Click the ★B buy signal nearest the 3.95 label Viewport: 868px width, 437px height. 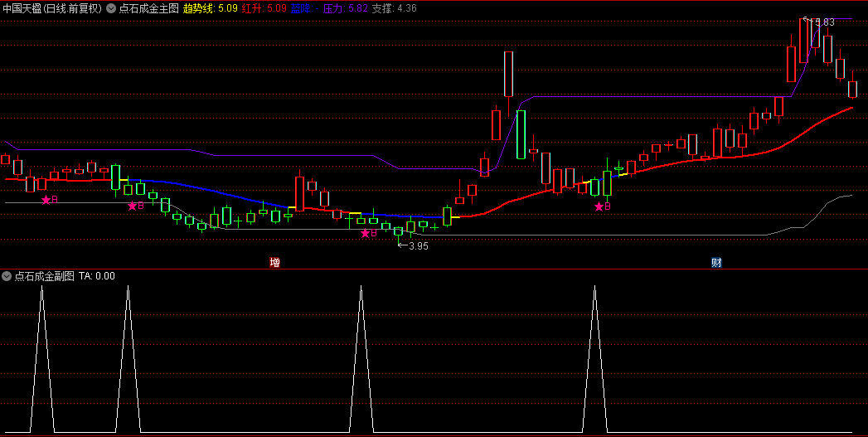point(369,233)
